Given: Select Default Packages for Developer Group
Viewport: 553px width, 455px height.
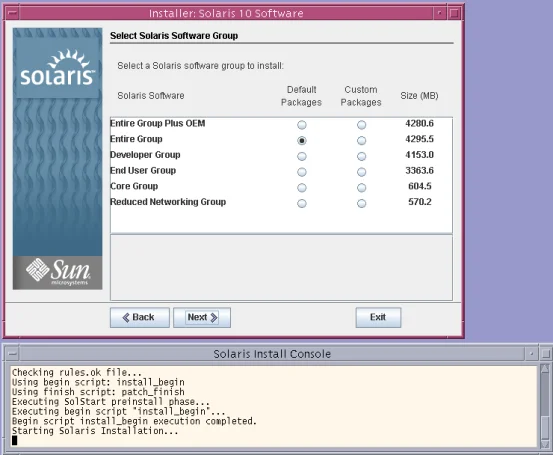Looking at the screenshot, I should (x=302, y=156).
